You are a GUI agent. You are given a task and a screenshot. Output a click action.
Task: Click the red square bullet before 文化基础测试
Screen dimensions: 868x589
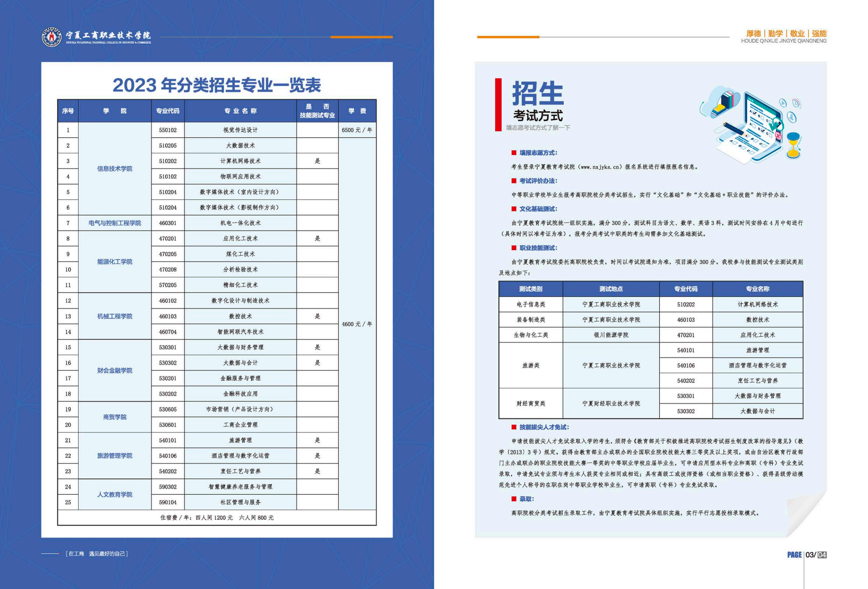pyautogui.click(x=514, y=209)
